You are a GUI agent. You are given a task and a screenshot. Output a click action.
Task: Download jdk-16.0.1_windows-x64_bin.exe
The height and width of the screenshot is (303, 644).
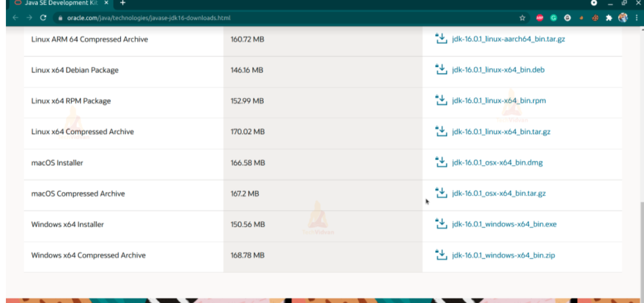pos(504,224)
